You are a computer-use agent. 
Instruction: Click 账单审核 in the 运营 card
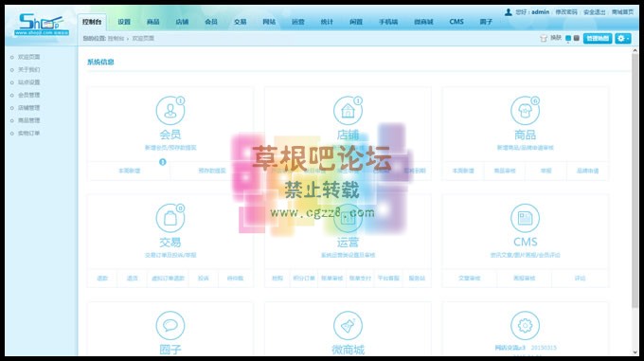(331, 279)
